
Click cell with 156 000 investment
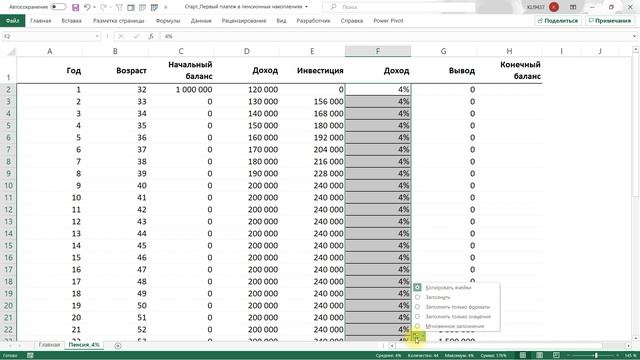point(312,102)
